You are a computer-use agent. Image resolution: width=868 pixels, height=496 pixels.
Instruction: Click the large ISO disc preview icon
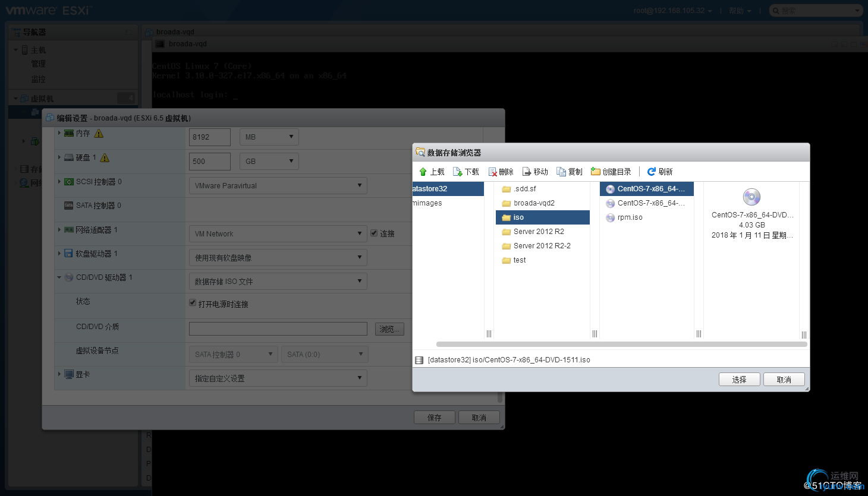tap(751, 197)
